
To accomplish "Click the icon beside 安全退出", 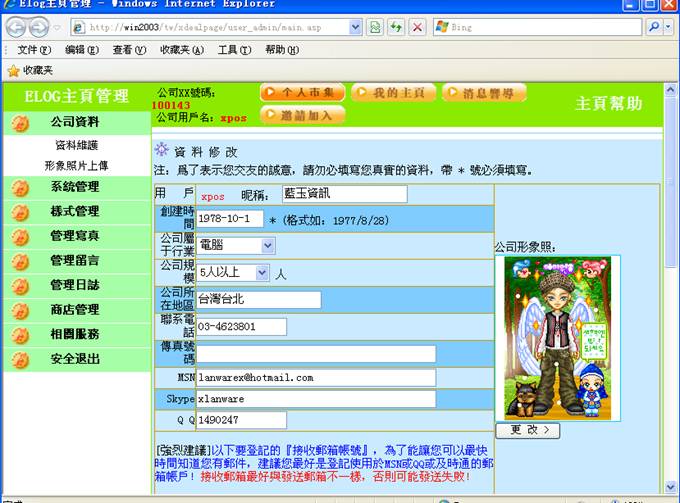I will pyautogui.click(x=20, y=359).
